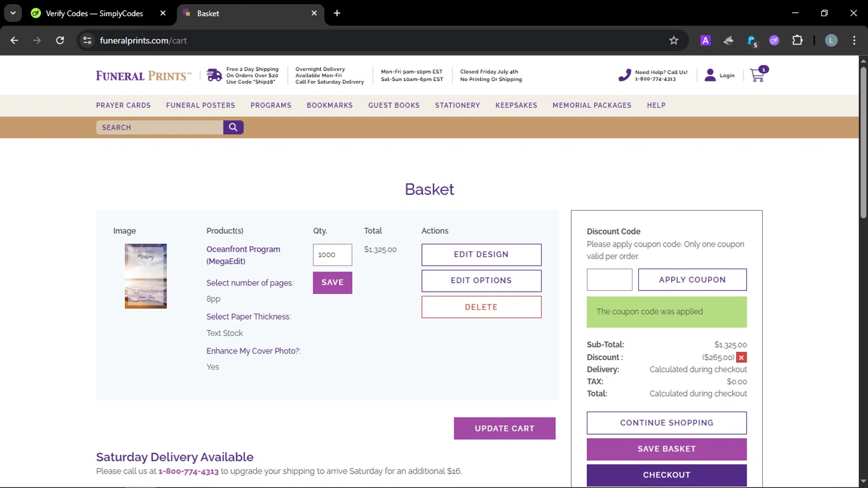Click the $1,325.00 item total
The image size is (868, 488).
point(380,249)
